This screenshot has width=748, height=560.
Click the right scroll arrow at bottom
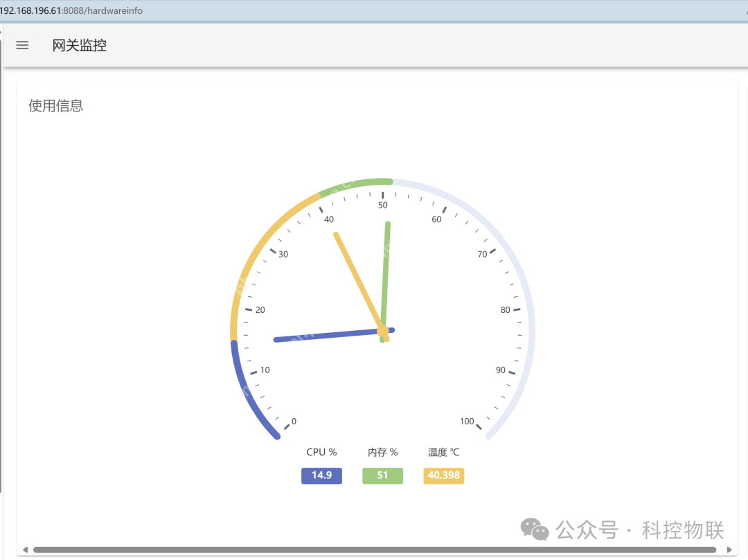pos(729,550)
